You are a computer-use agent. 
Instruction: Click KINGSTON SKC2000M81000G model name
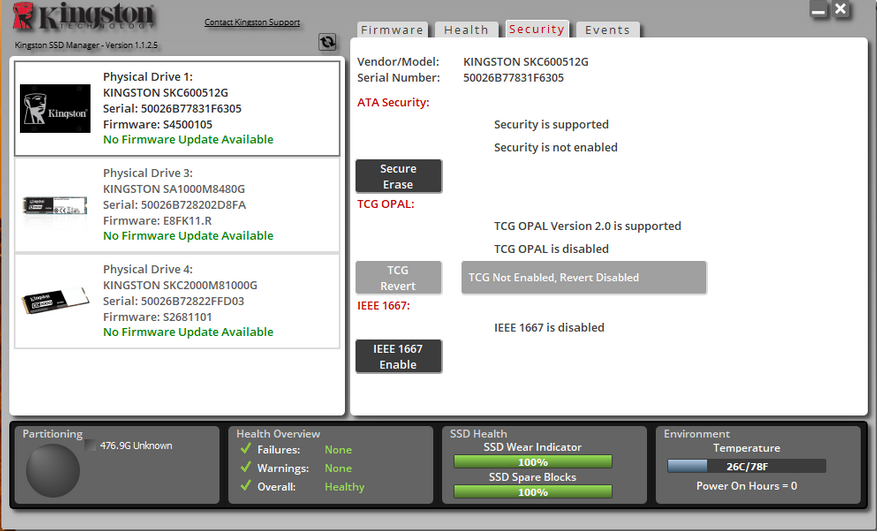click(x=180, y=285)
